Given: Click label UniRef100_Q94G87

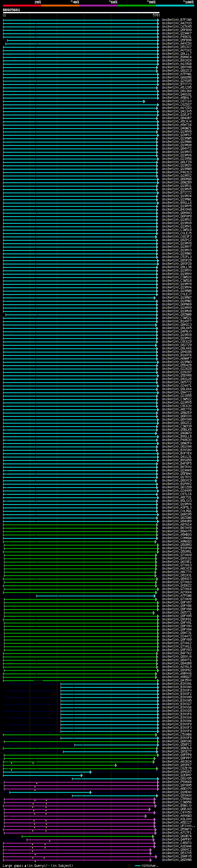Looking at the screenshot, I should [177, 772].
